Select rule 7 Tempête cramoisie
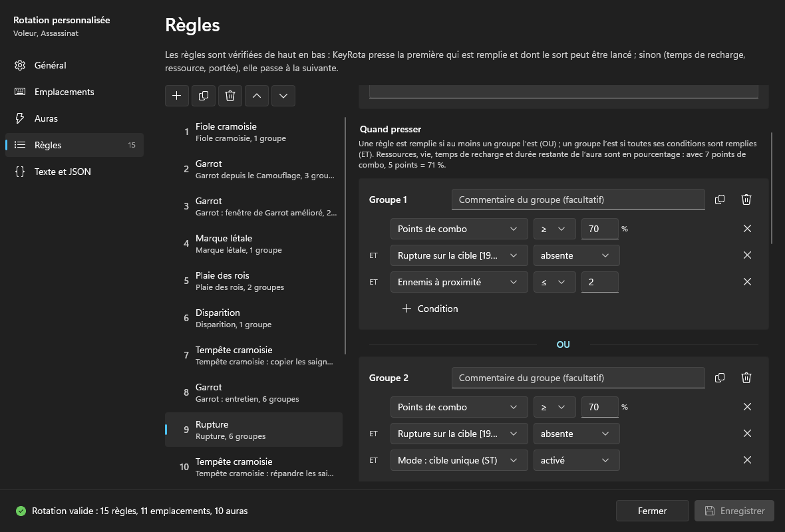 pyautogui.click(x=254, y=355)
